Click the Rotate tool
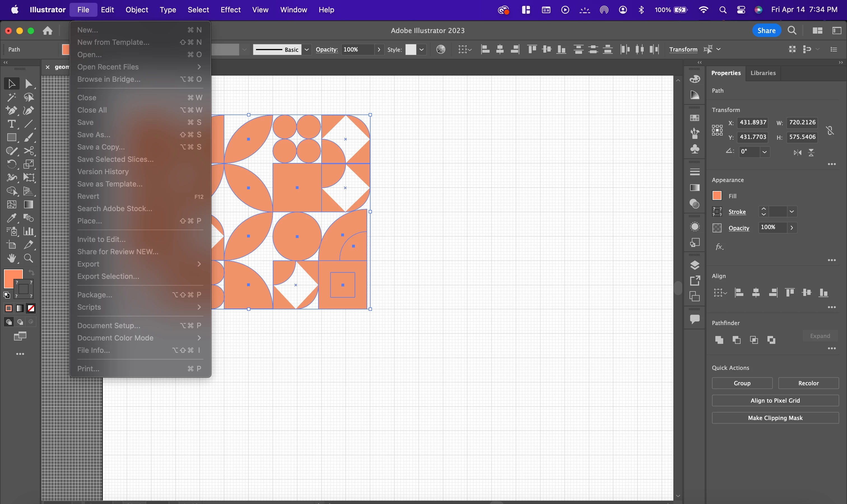Screen dimensions: 847x504 [11, 164]
